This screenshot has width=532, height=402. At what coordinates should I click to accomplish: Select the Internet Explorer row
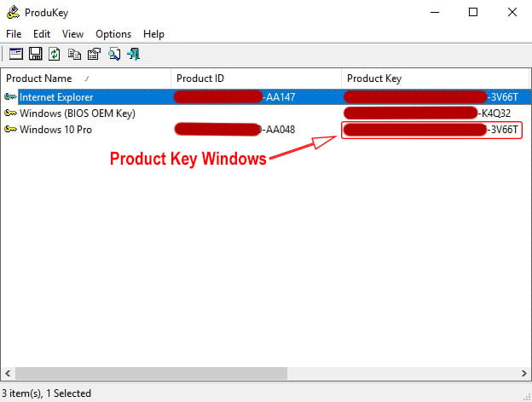tap(266, 97)
